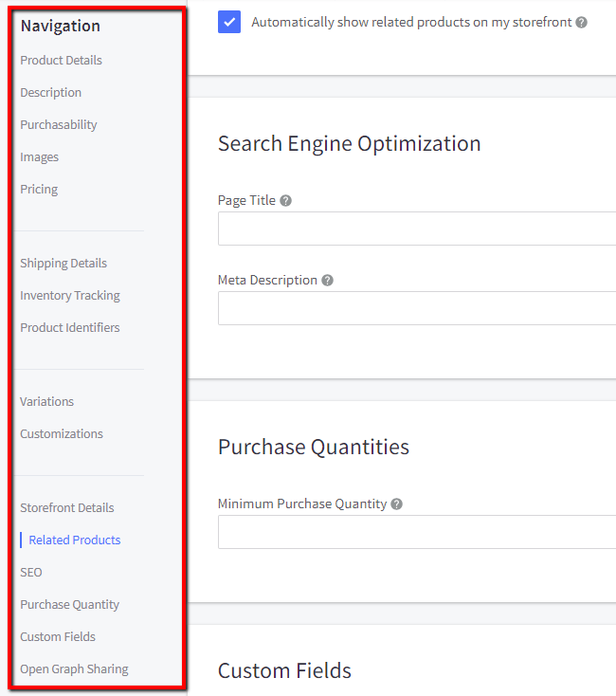Image resolution: width=616 pixels, height=696 pixels.
Task: Jump to Description section
Action: point(50,93)
